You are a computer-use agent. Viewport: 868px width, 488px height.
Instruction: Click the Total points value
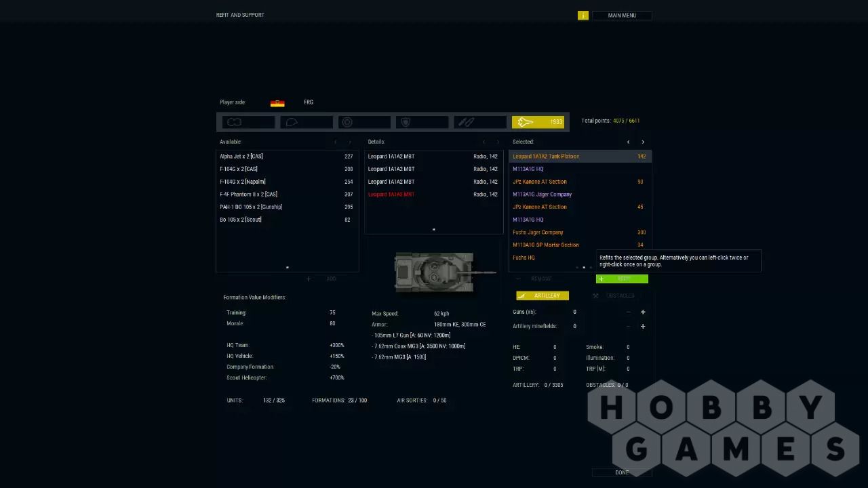626,121
